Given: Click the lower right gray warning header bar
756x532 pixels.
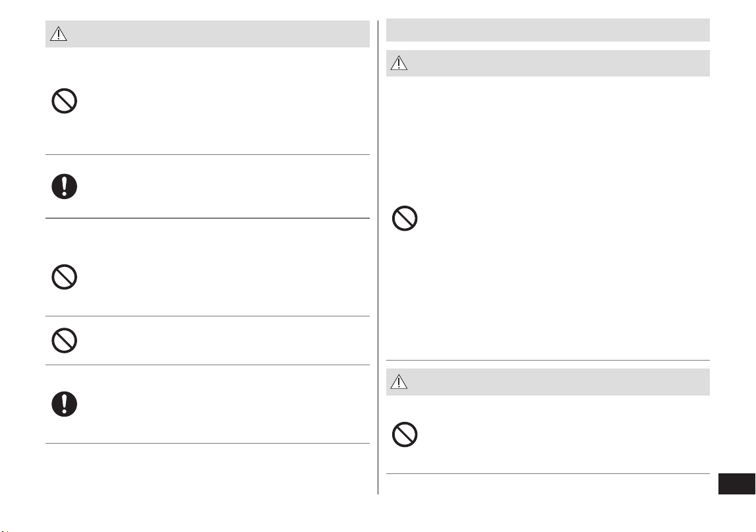Looking at the screenshot, I should 548,382.
